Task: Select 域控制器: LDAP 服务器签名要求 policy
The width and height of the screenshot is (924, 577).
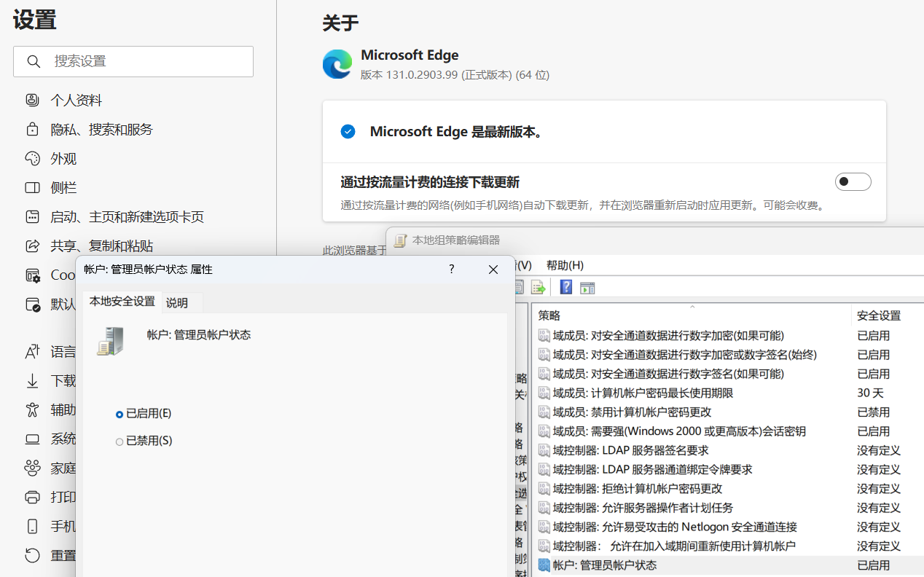Action: click(728, 450)
